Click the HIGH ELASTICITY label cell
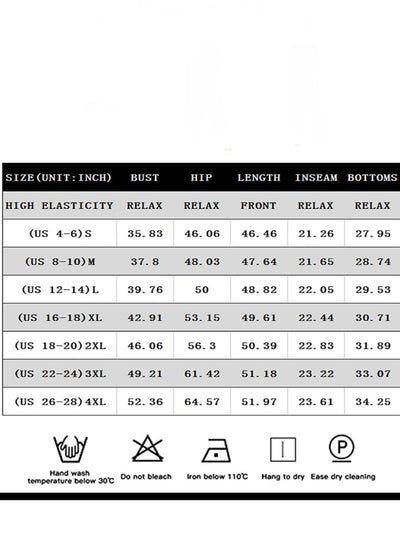Image resolution: width=400 pixels, height=534 pixels. (59, 206)
